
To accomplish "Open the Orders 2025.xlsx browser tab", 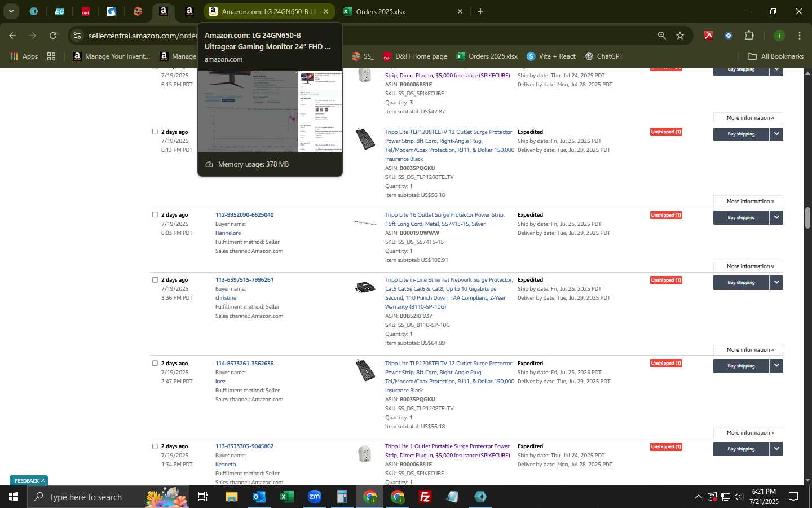I will pyautogui.click(x=403, y=11).
